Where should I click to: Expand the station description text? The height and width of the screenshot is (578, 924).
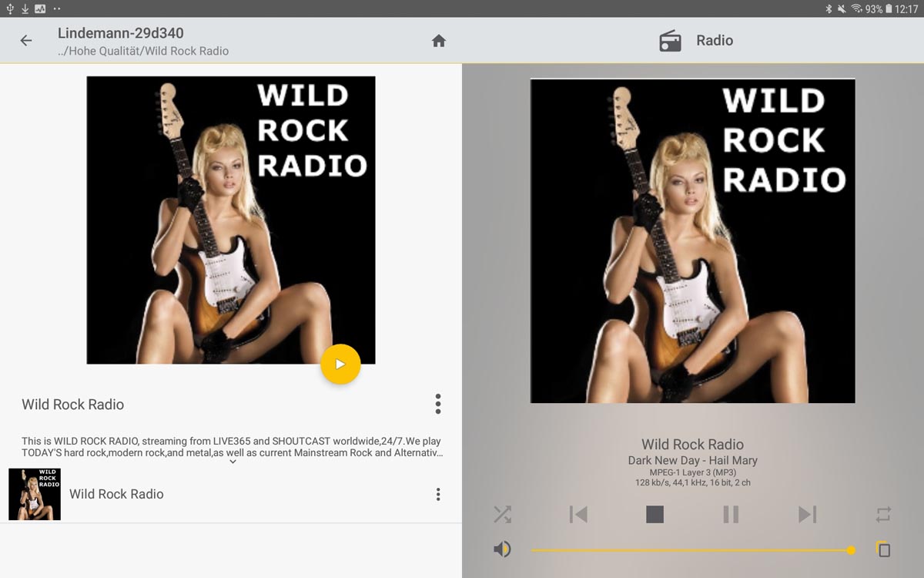(x=233, y=462)
